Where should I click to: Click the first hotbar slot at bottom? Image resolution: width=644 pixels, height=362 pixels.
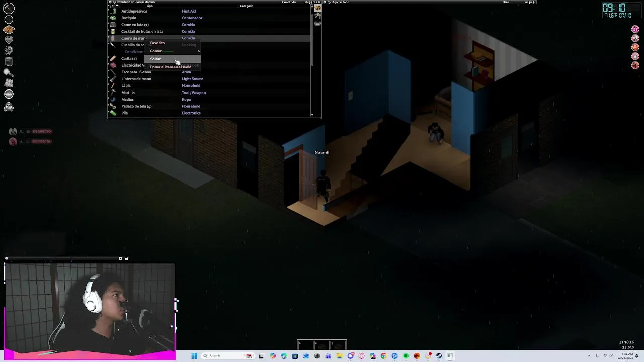tap(305, 345)
